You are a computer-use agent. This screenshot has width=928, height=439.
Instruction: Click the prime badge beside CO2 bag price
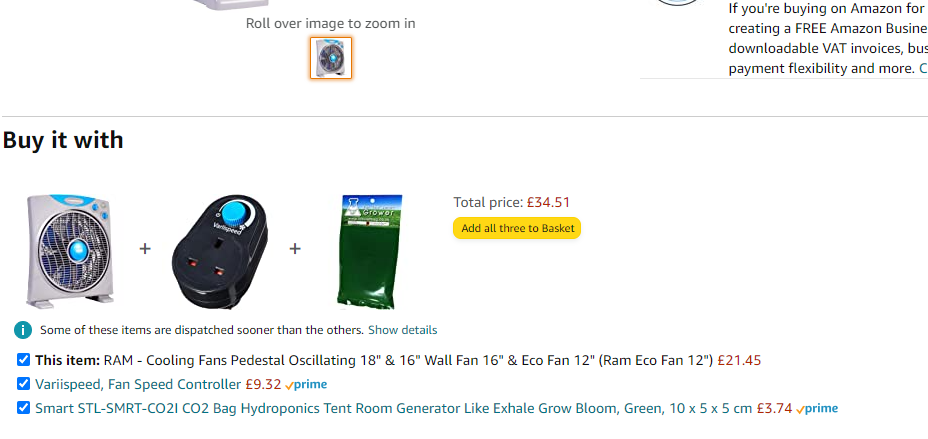(x=817, y=409)
